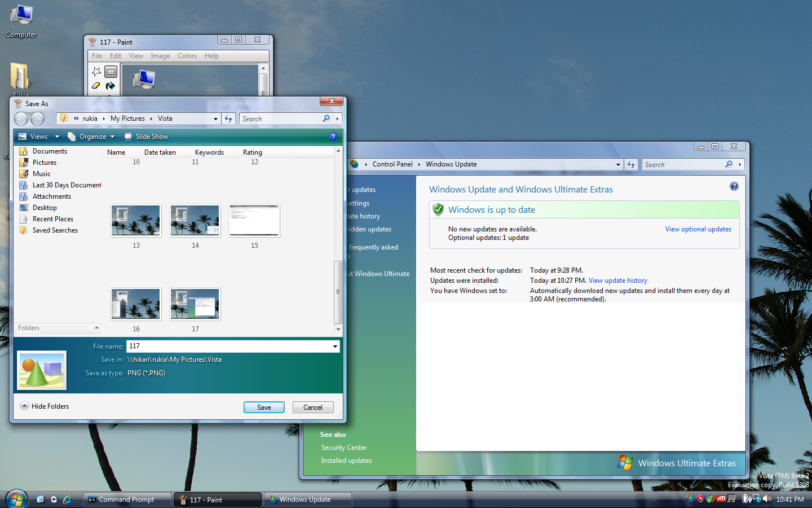Click the blue help icon in Save As toolbar

pyautogui.click(x=333, y=137)
